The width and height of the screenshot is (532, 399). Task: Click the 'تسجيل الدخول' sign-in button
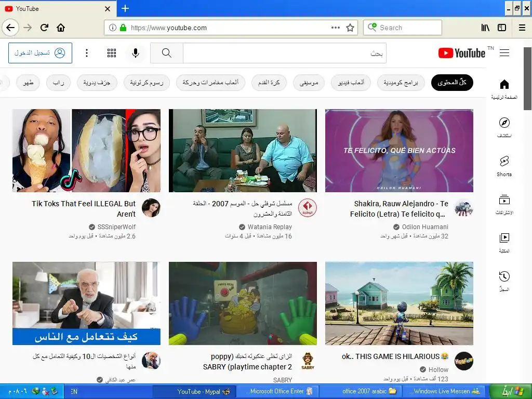pos(40,53)
